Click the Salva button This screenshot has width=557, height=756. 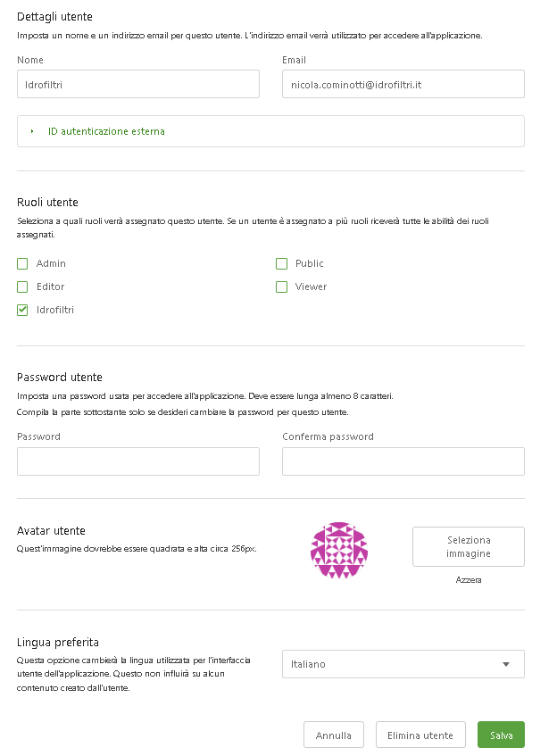pyautogui.click(x=501, y=735)
